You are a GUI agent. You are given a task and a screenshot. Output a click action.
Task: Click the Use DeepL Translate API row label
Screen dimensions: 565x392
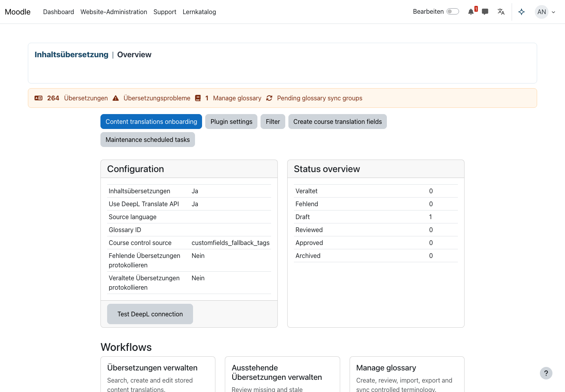click(144, 204)
